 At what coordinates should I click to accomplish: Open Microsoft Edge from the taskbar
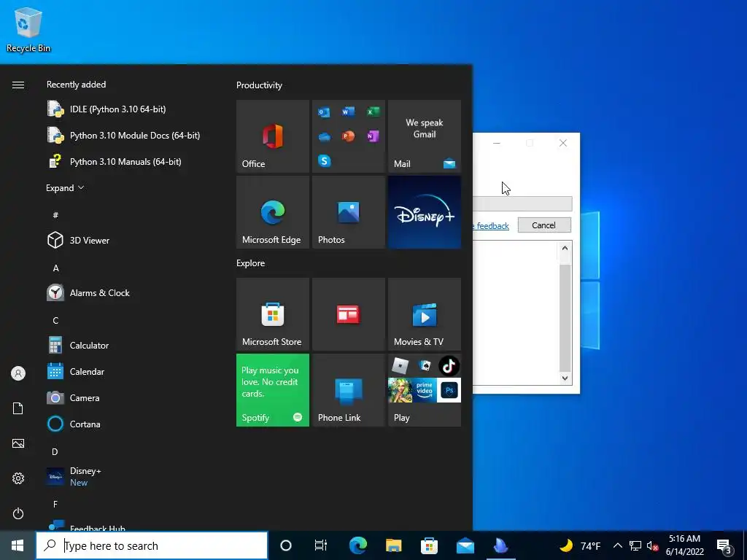click(x=358, y=545)
